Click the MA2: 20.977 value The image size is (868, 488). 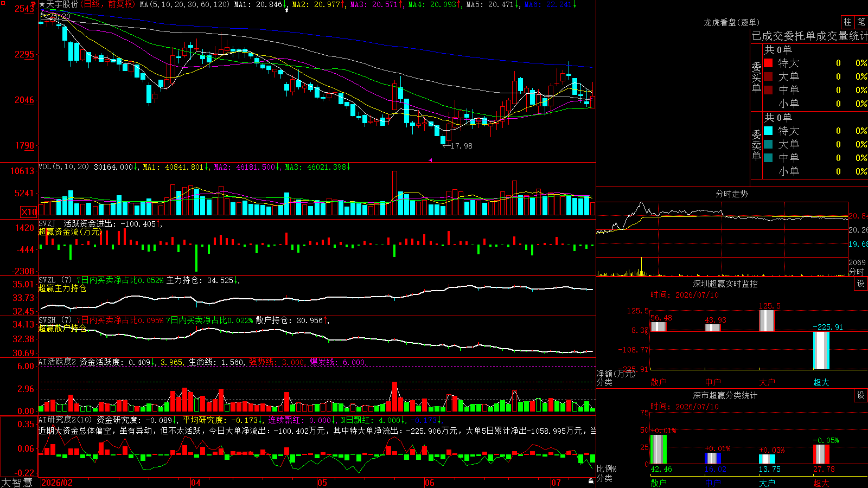(x=316, y=4)
